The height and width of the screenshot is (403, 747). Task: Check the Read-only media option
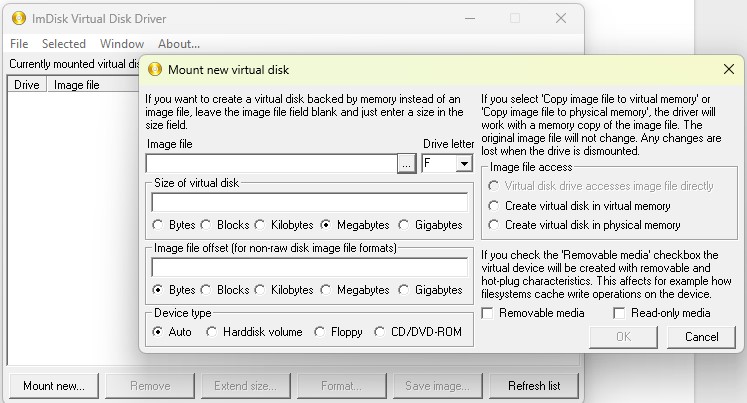[620, 314]
